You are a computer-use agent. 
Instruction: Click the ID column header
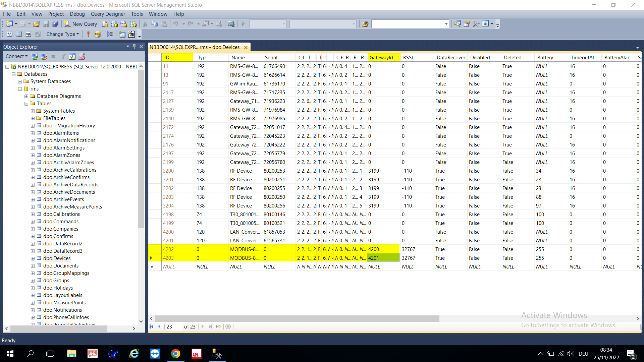(x=178, y=58)
